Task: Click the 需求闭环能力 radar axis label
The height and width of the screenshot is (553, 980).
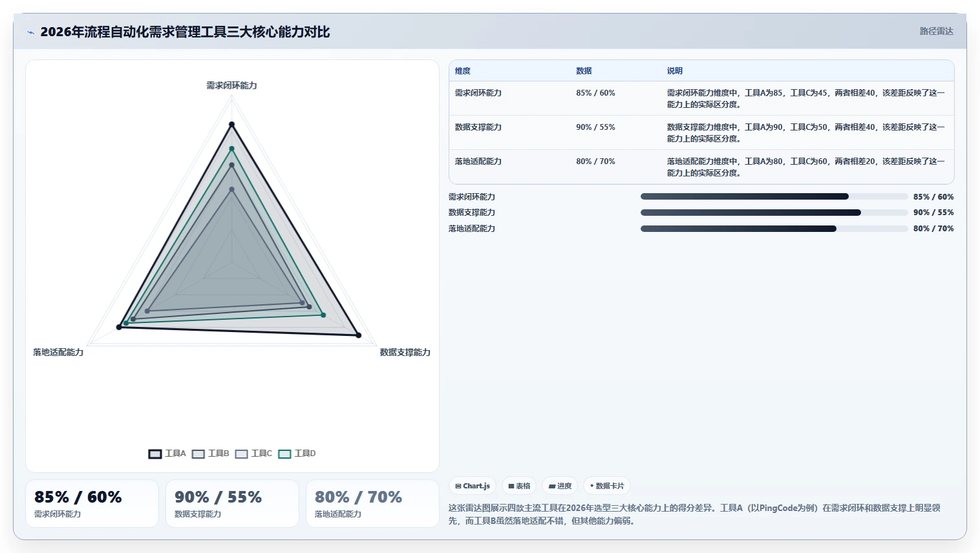Action: point(231,85)
